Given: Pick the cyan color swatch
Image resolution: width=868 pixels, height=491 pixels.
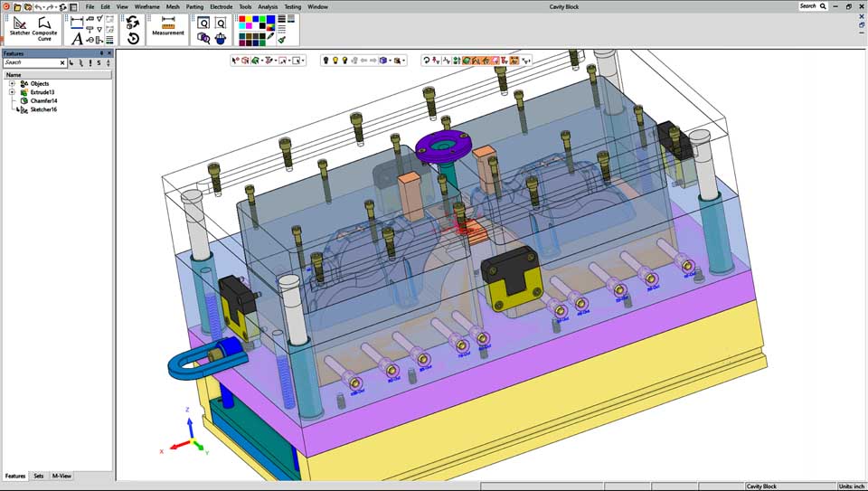Looking at the screenshot, I should 242,25.
